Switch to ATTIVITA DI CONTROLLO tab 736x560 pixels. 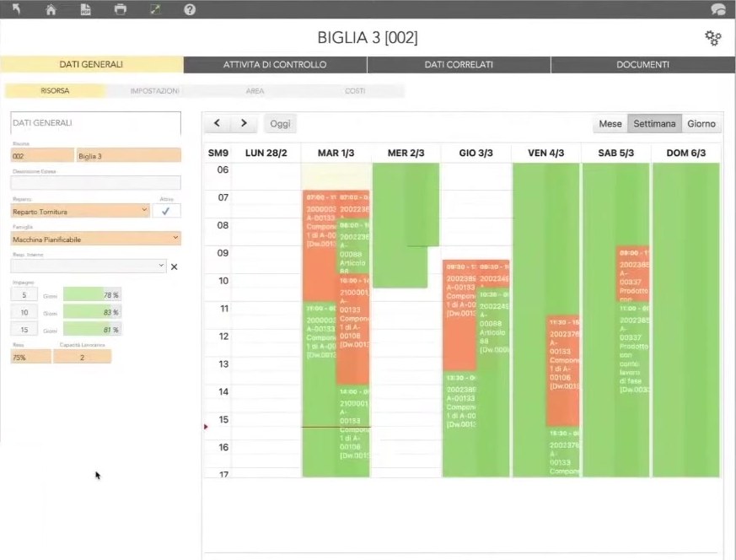click(275, 64)
